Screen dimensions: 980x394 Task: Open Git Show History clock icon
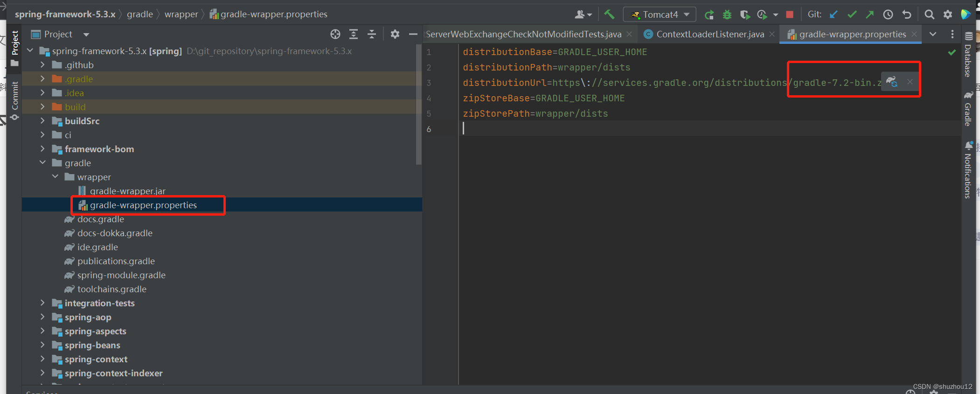click(888, 14)
